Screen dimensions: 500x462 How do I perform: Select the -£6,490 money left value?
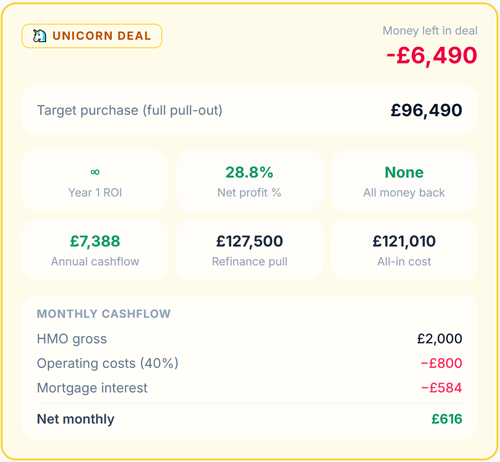pyautogui.click(x=432, y=55)
